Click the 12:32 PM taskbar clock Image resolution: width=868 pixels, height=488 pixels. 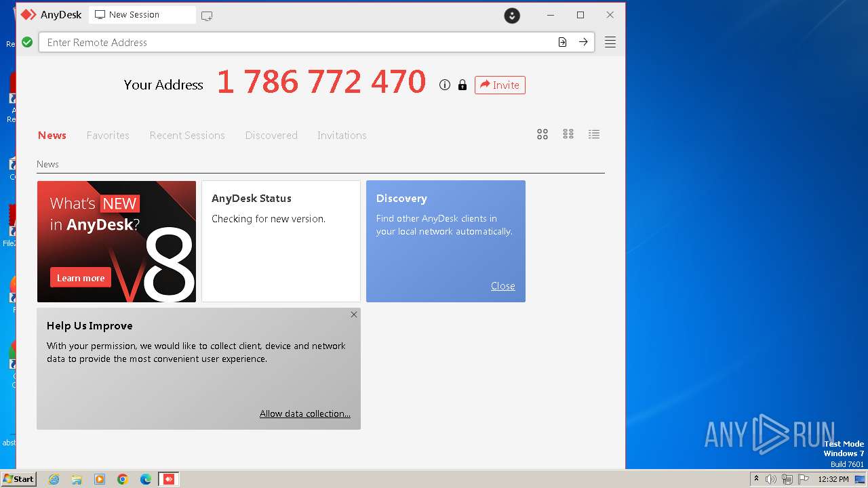(833, 479)
